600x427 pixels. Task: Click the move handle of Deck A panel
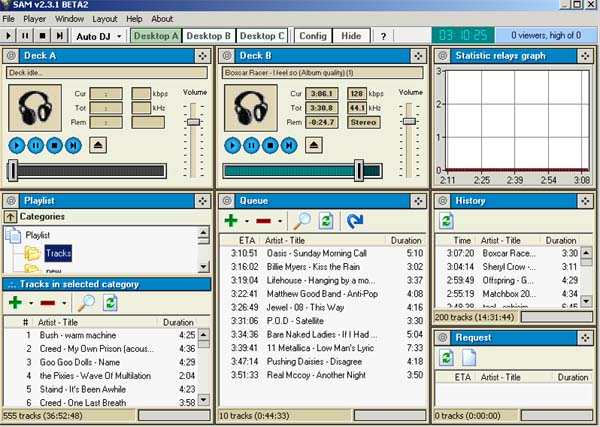pos(202,56)
